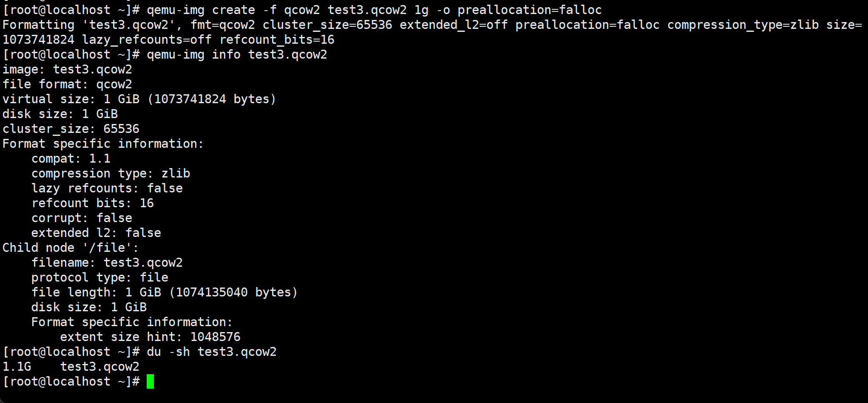Click the 'qemu-img info test3.qcow2' command

point(237,54)
